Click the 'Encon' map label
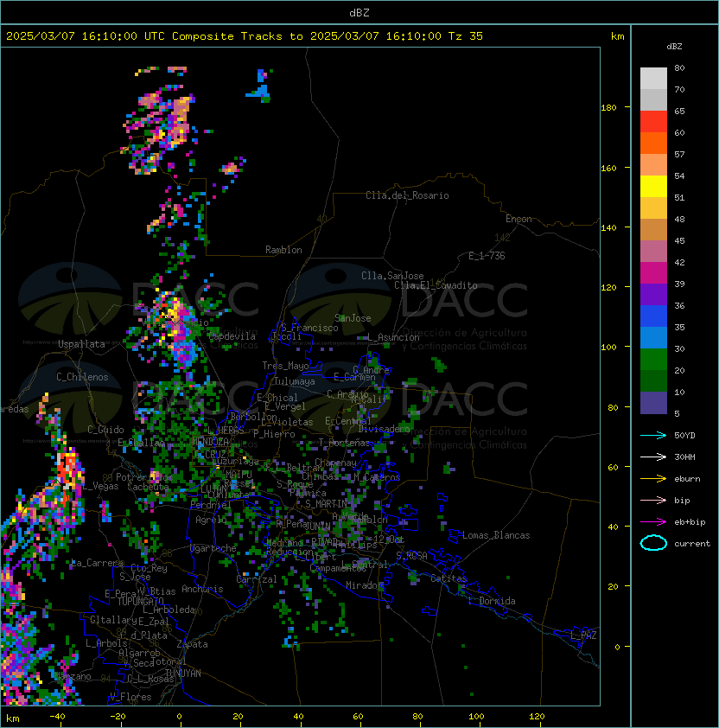 tap(519, 219)
